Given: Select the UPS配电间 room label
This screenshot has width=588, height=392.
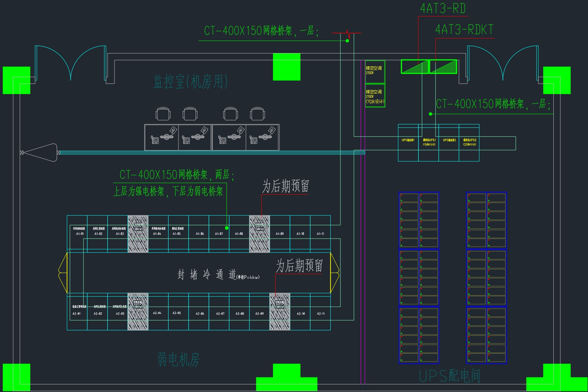Looking at the screenshot, I should 449,376.
